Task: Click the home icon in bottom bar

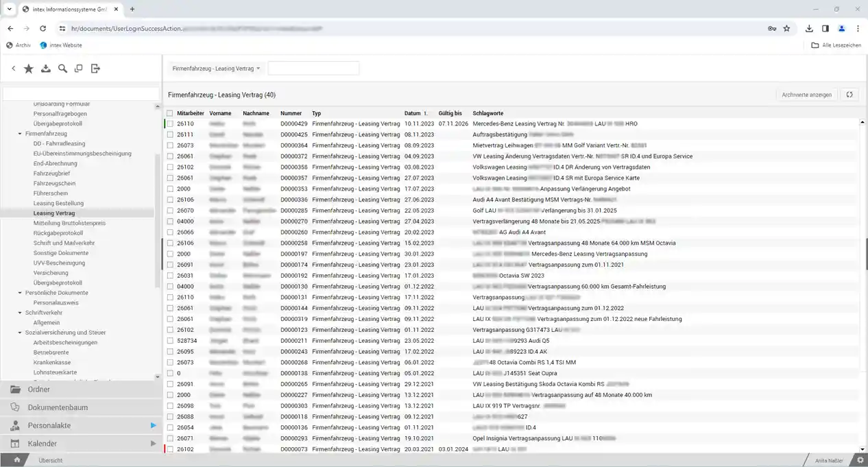Action: point(17,460)
